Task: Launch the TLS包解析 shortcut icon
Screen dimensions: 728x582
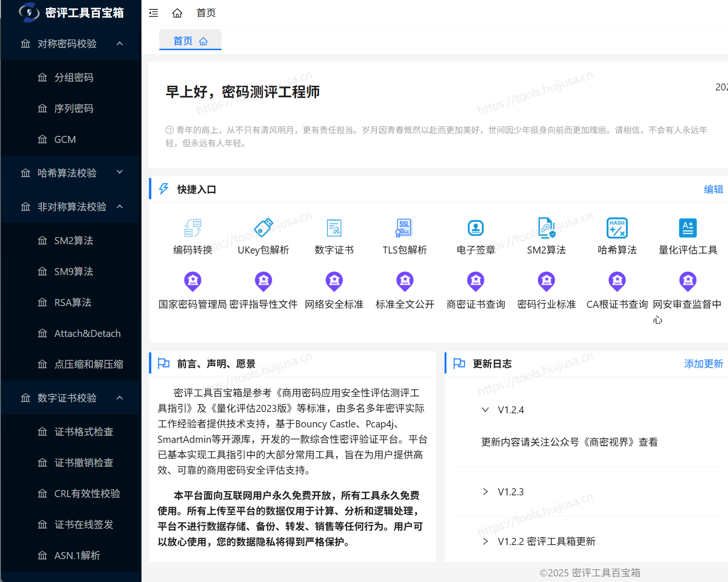Action: pyautogui.click(x=405, y=228)
